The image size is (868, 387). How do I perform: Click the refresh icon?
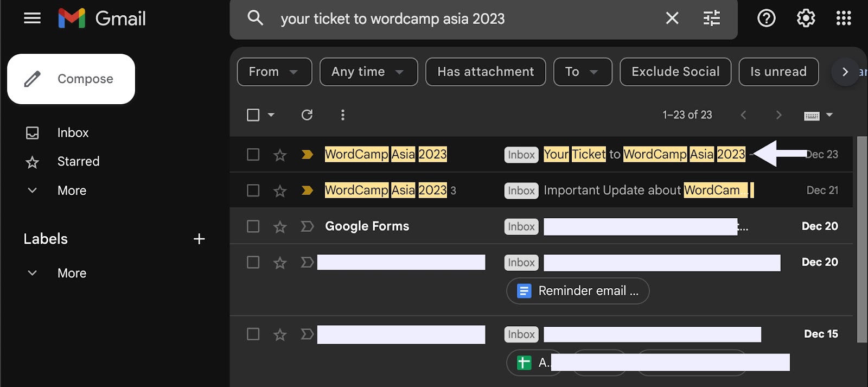tap(307, 115)
